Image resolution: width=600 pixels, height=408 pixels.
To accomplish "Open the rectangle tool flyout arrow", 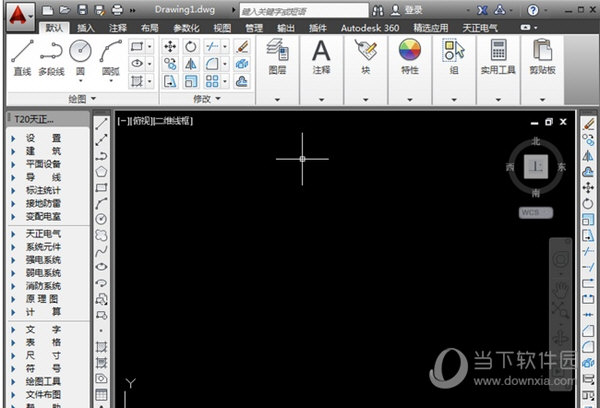I will [x=150, y=47].
